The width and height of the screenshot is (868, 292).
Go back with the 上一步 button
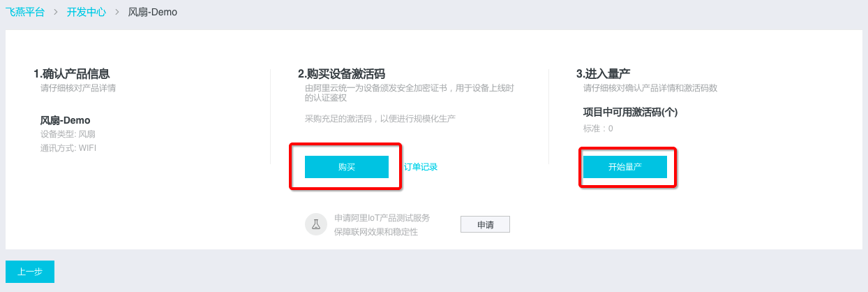tap(30, 272)
